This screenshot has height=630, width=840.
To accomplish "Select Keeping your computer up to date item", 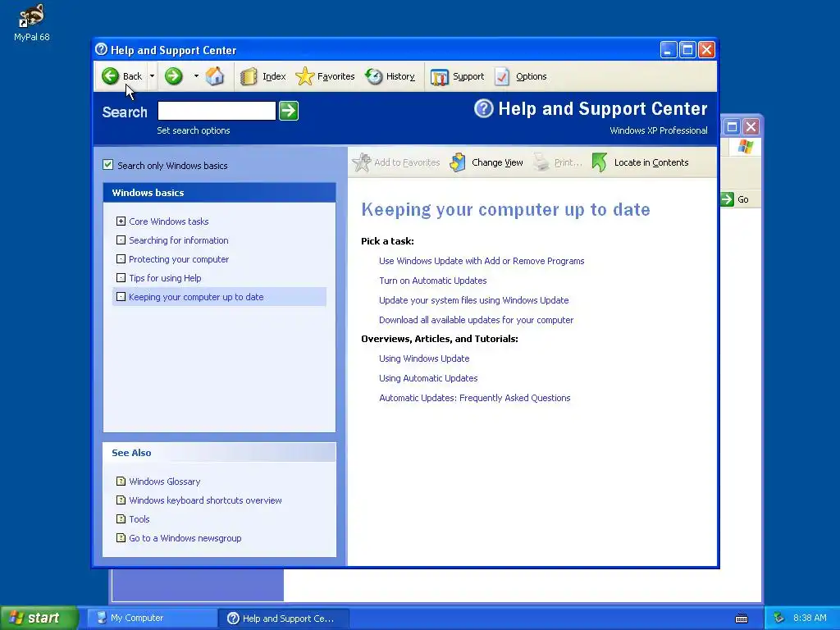I will click(219, 297).
